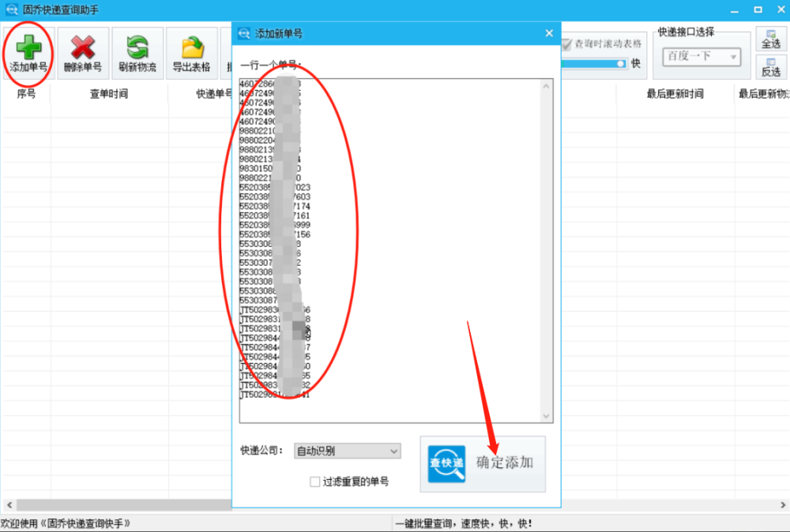
Task: Toggle the 查询时滚动表格 checkbox
Action: point(566,44)
